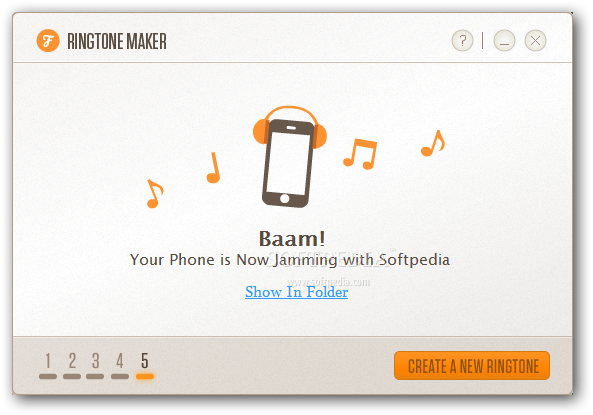The height and width of the screenshot is (415, 593).
Task: Click the quarter note beside the phone
Action: [214, 168]
